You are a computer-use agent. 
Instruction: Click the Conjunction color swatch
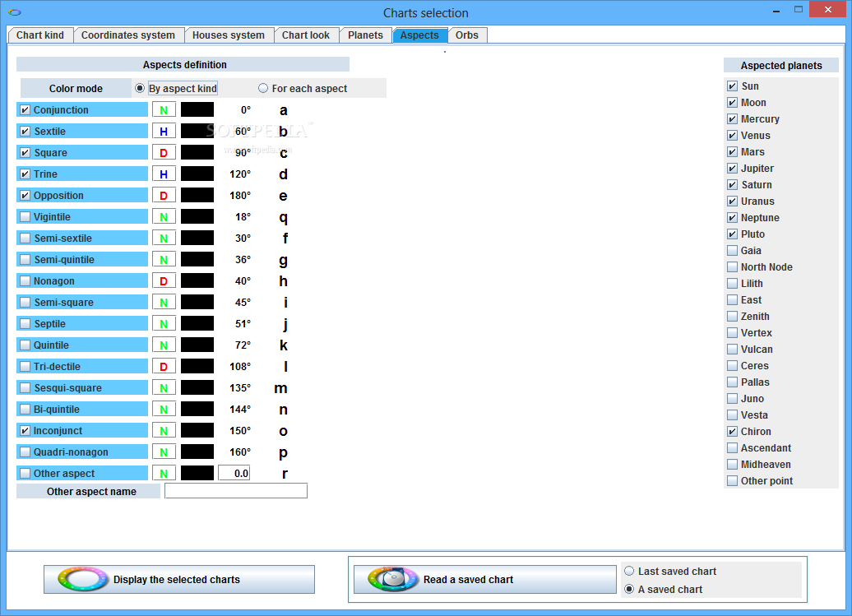(x=197, y=109)
